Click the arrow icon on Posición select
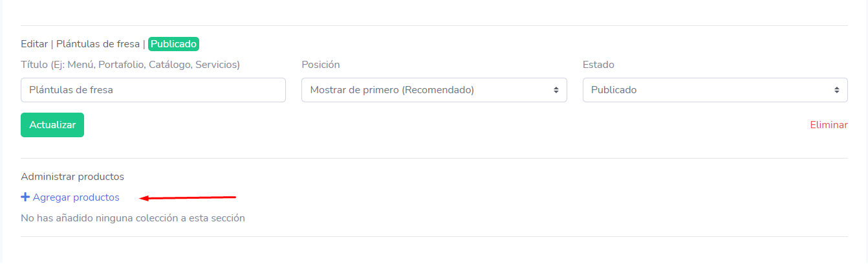This screenshot has height=268, width=868. pos(556,90)
